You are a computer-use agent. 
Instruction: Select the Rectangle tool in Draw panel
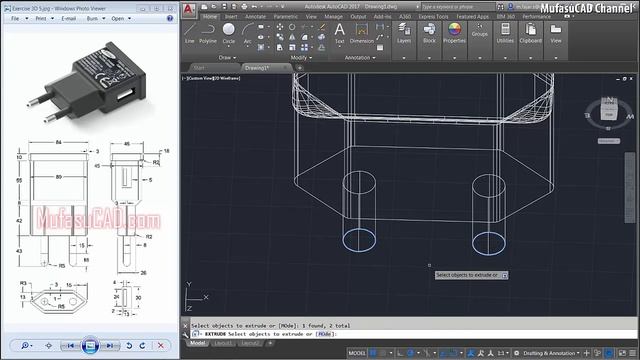pos(261,27)
